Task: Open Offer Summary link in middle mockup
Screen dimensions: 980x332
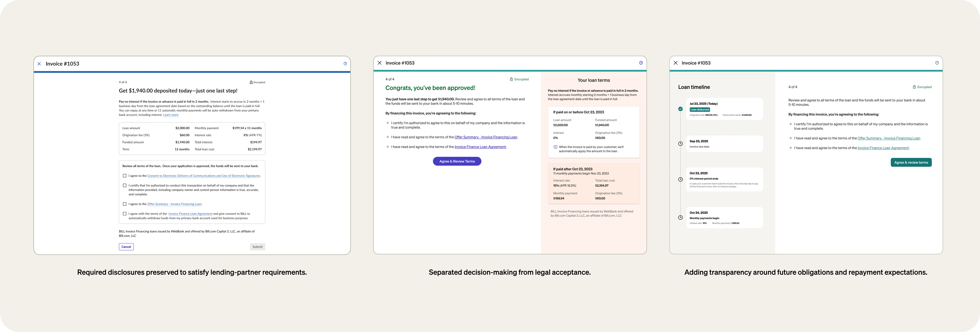Action: click(x=486, y=137)
